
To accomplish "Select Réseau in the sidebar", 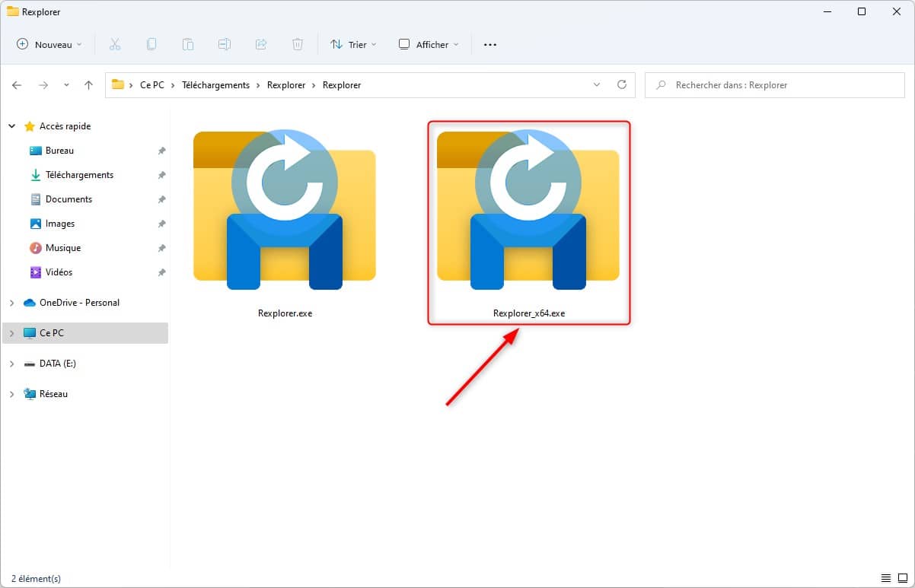I will (x=53, y=394).
